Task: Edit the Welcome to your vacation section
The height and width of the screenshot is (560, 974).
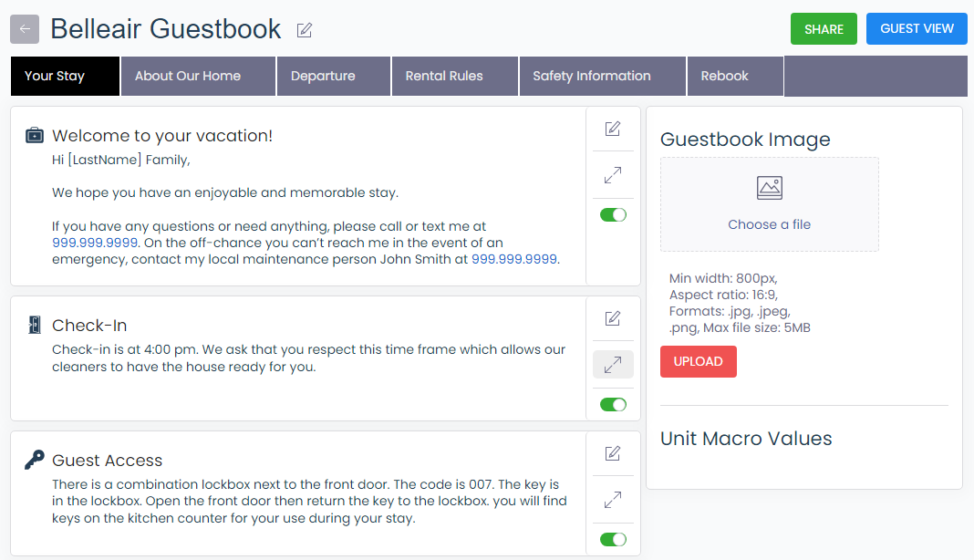Action: click(x=613, y=129)
